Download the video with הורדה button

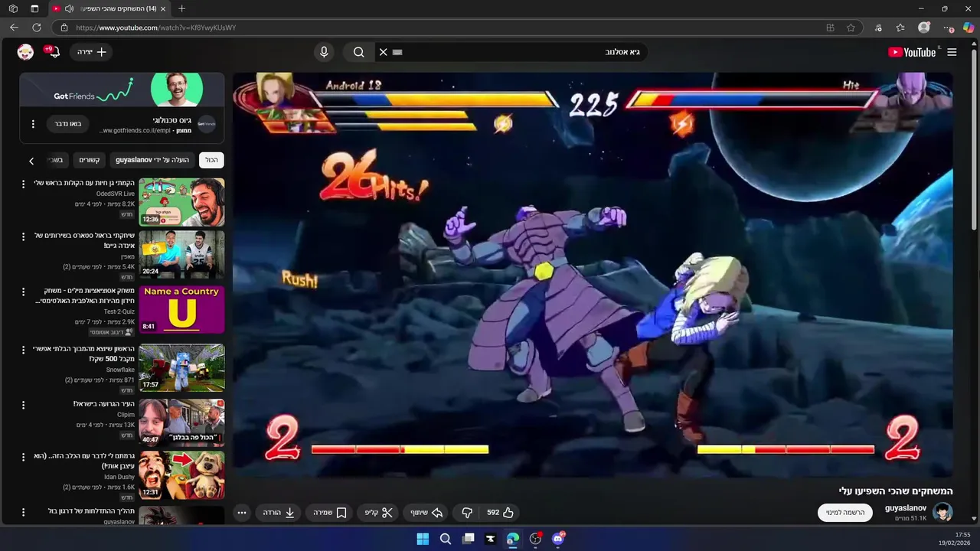(279, 513)
